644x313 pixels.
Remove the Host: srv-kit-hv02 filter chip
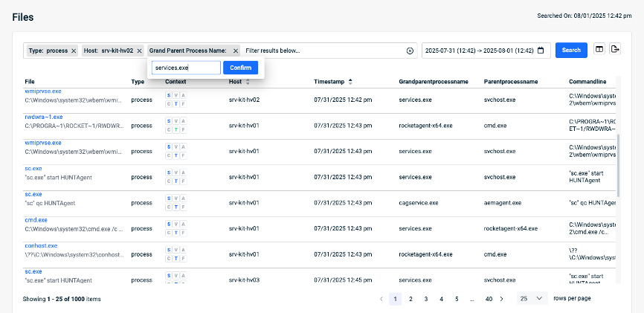click(x=139, y=51)
